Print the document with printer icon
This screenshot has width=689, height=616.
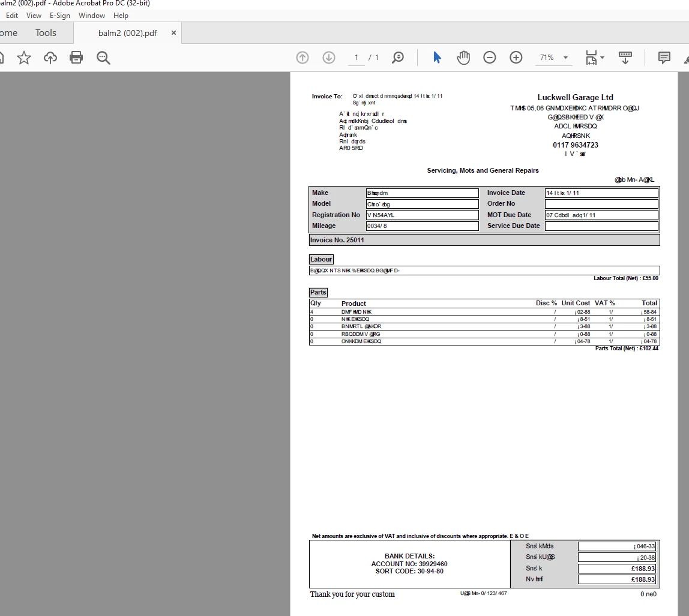[76, 58]
